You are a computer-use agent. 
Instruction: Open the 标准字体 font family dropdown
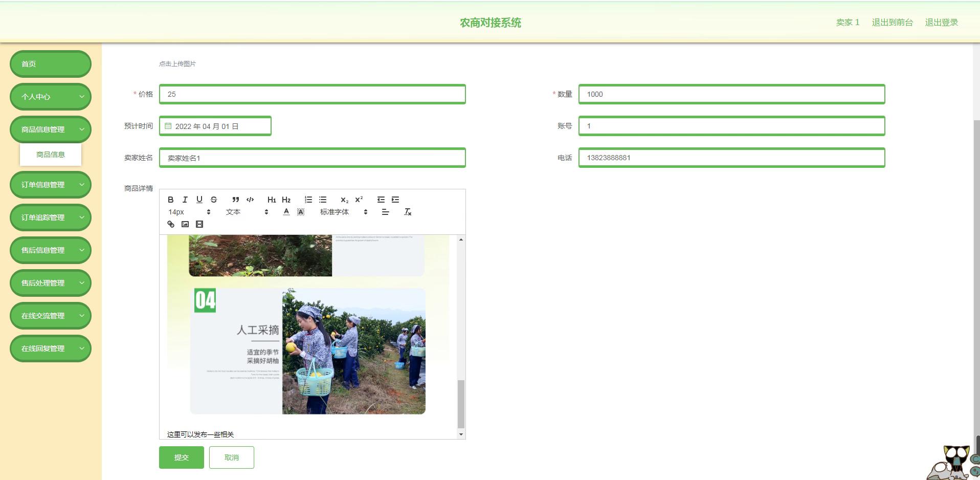pyautogui.click(x=344, y=212)
